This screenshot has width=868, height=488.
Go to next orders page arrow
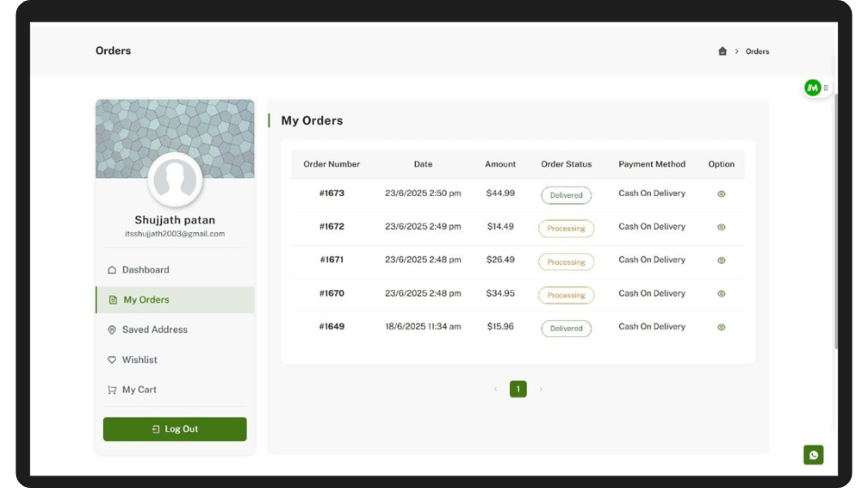click(x=541, y=389)
